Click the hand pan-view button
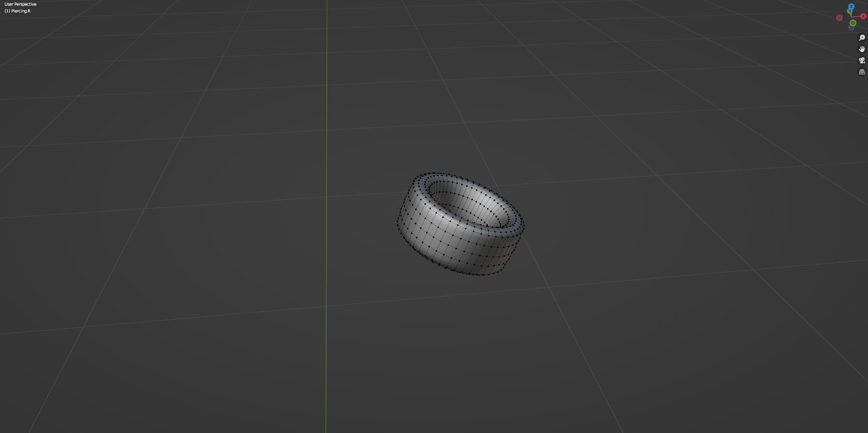Screen dimensions: 868x433 tap(862, 49)
